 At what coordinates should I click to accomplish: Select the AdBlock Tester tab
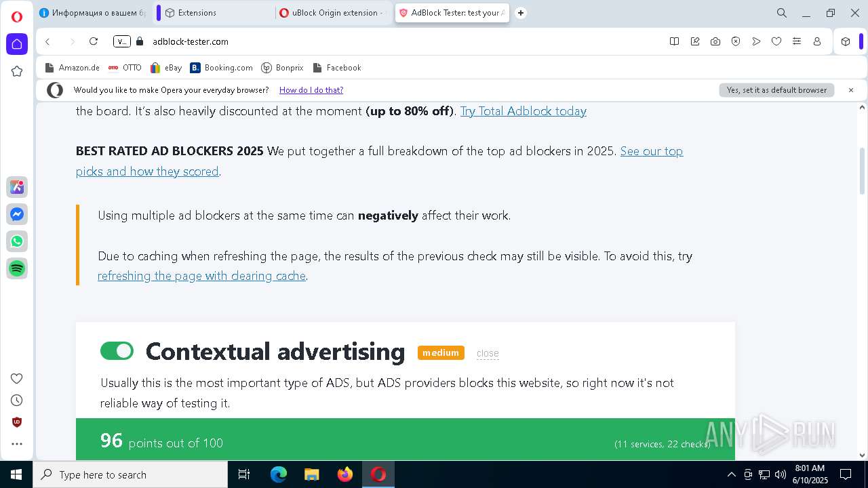click(452, 13)
